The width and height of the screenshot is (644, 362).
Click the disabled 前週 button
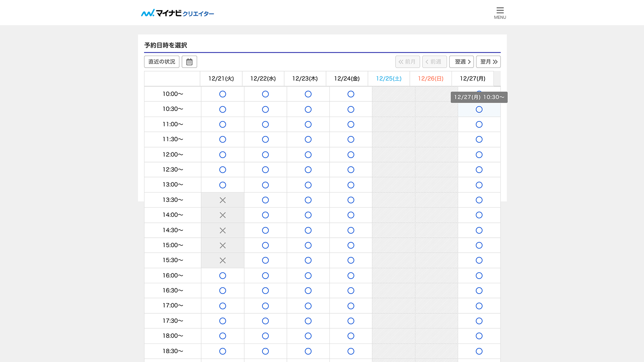click(x=434, y=62)
